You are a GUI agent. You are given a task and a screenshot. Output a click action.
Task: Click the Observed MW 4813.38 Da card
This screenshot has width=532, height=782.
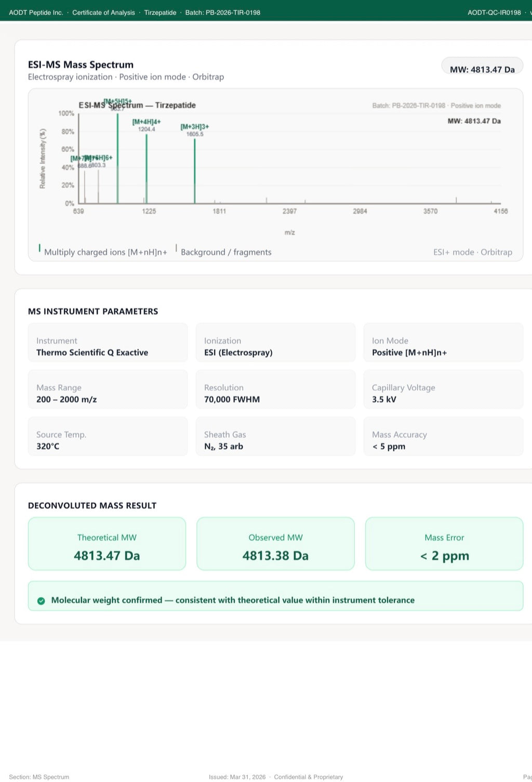275,543
